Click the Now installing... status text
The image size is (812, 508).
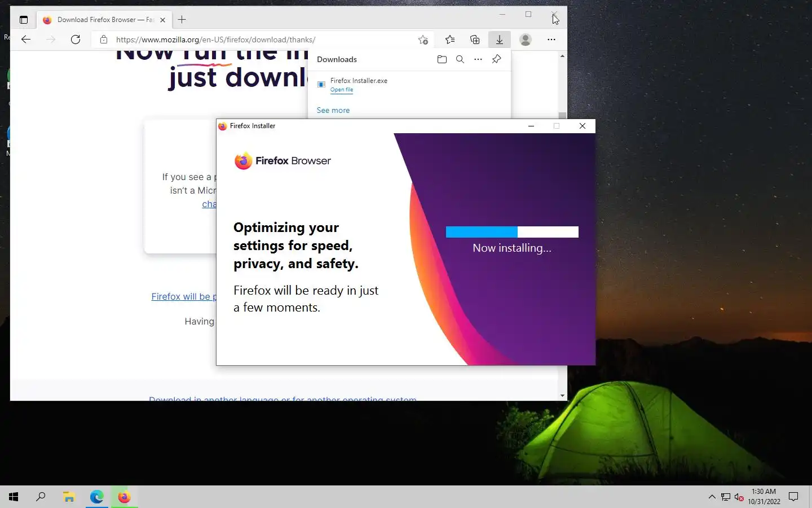click(512, 248)
